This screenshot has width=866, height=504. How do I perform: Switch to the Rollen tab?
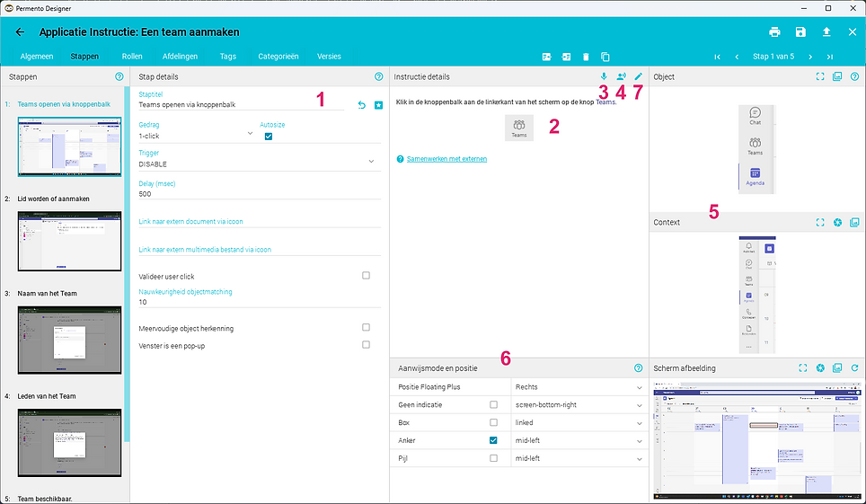pos(132,57)
